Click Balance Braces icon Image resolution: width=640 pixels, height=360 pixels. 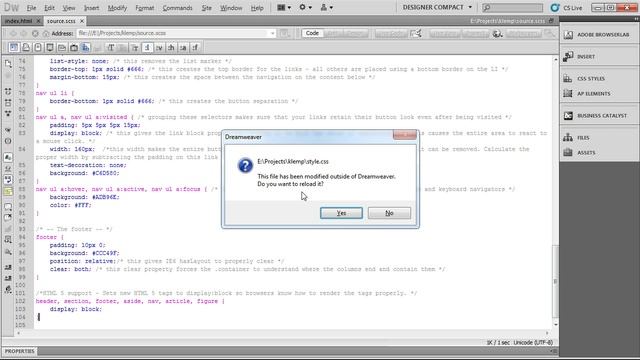click(x=8, y=141)
